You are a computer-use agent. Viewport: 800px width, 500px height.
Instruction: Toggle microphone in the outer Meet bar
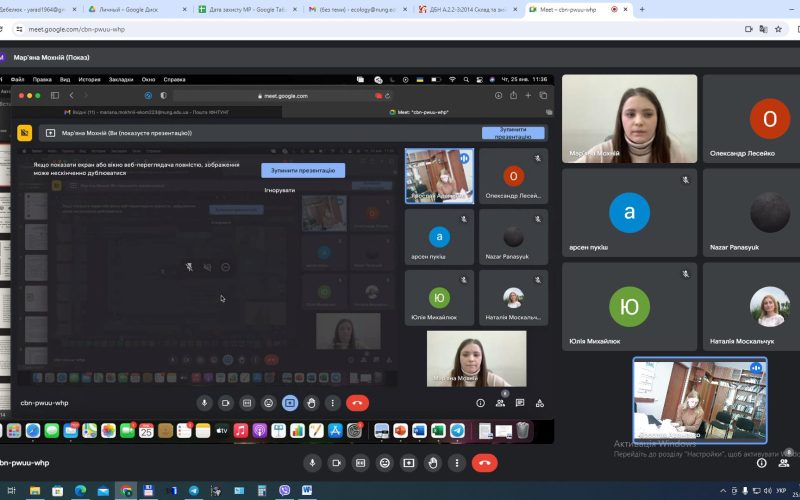tap(312, 463)
